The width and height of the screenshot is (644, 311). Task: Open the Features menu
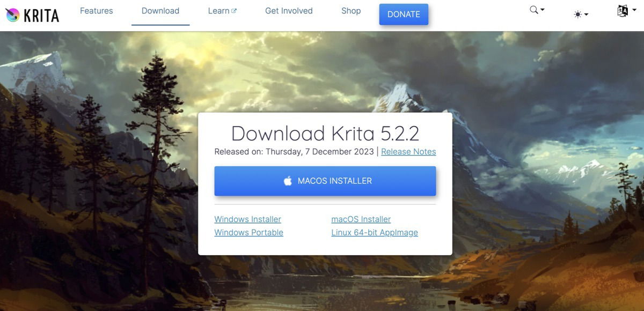pyautogui.click(x=96, y=10)
